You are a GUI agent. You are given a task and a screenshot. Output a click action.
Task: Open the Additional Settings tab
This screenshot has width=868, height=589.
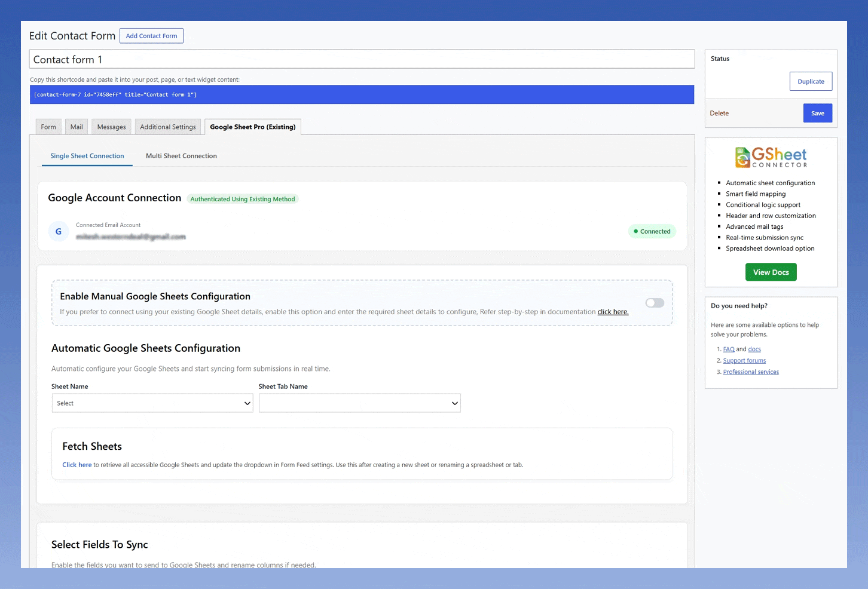coord(168,127)
